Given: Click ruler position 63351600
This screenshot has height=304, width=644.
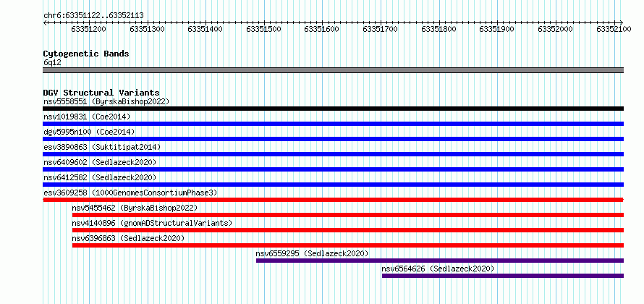Looking at the screenshot, I should pos(321,30).
